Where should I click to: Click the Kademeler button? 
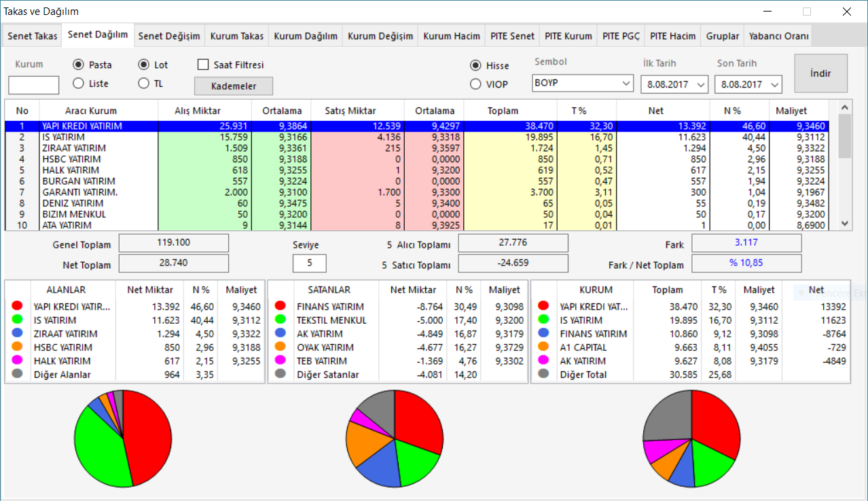pyautogui.click(x=234, y=86)
